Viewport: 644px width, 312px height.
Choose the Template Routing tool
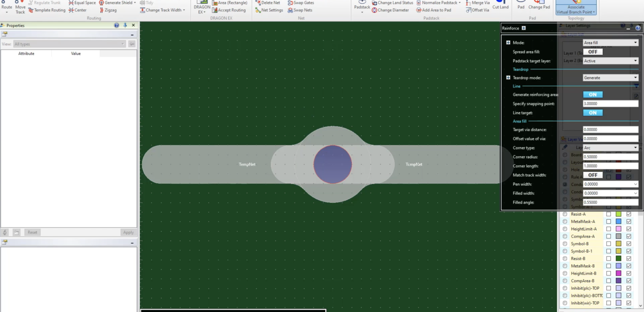pos(47,10)
